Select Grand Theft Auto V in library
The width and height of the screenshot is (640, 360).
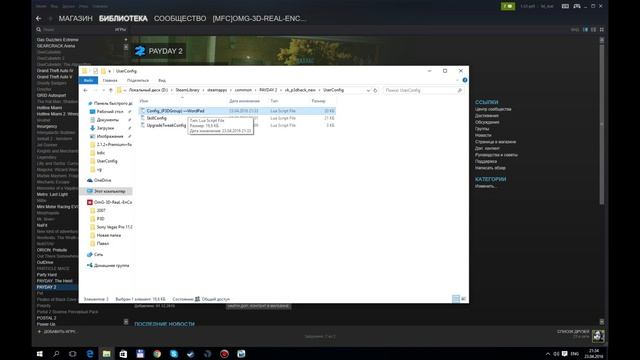coord(54,77)
